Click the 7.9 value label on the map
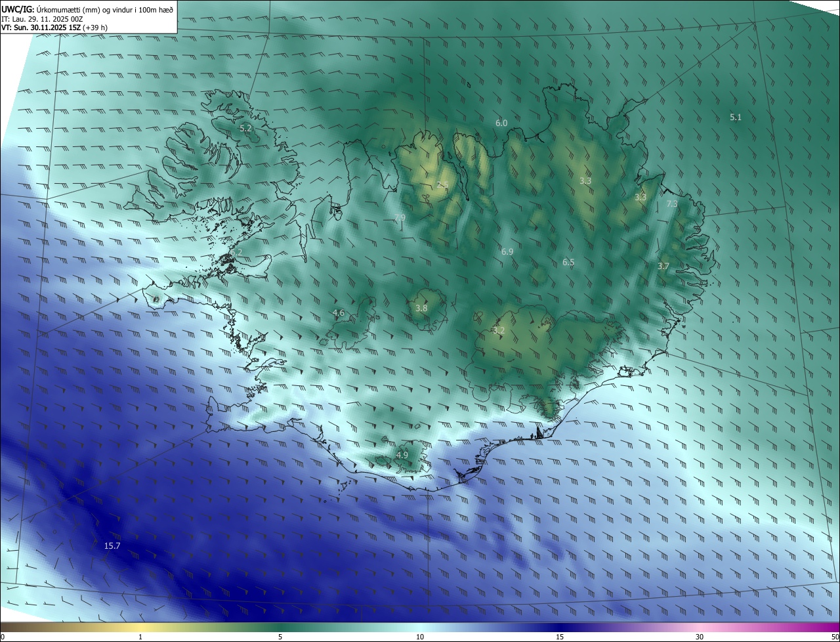The height and width of the screenshot is (642, 840). tap(399, 217)
